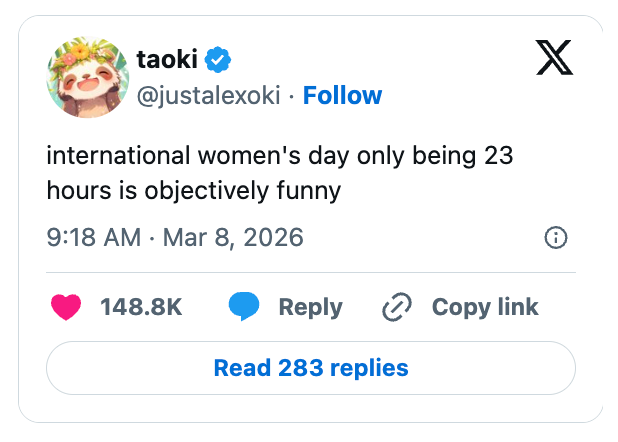
Task: Click the 148.8K like count
Action: click(141, 307)
